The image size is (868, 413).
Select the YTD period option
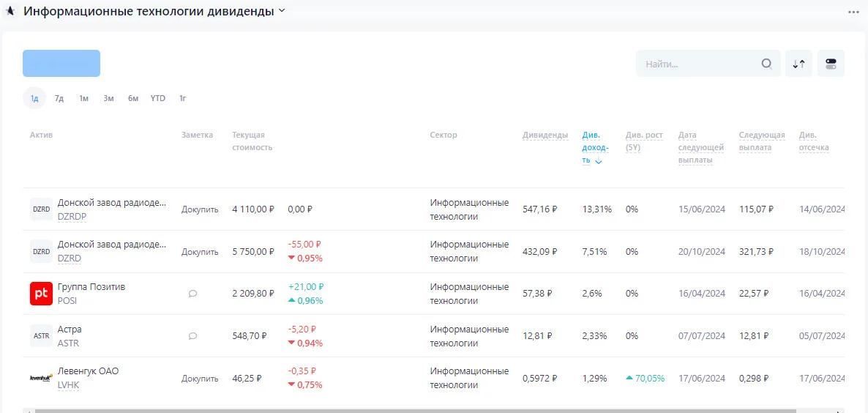tap(158, 99)
